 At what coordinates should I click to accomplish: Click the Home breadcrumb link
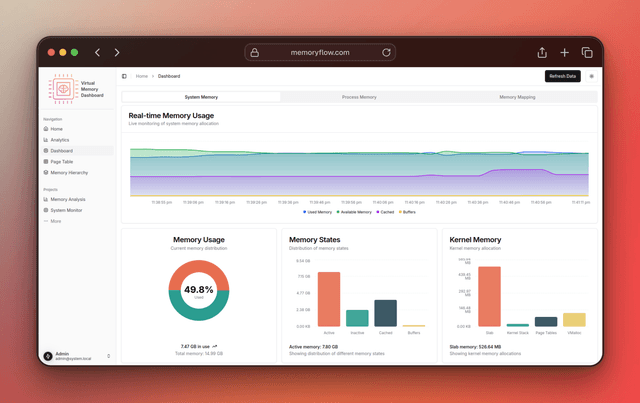pos(142,76)
